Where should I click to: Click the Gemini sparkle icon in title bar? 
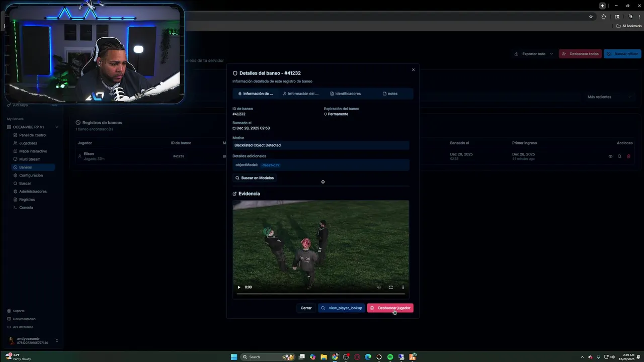coord(602,6)
